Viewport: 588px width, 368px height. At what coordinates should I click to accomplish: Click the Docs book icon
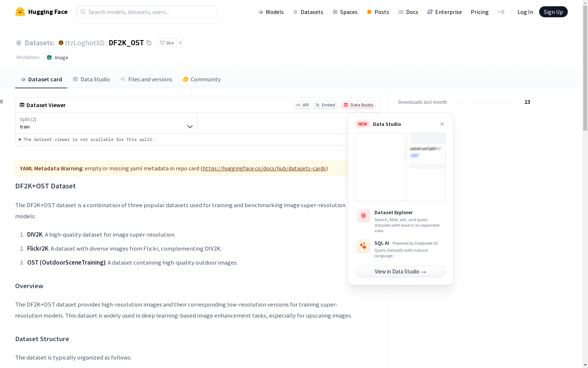(401, 12)
